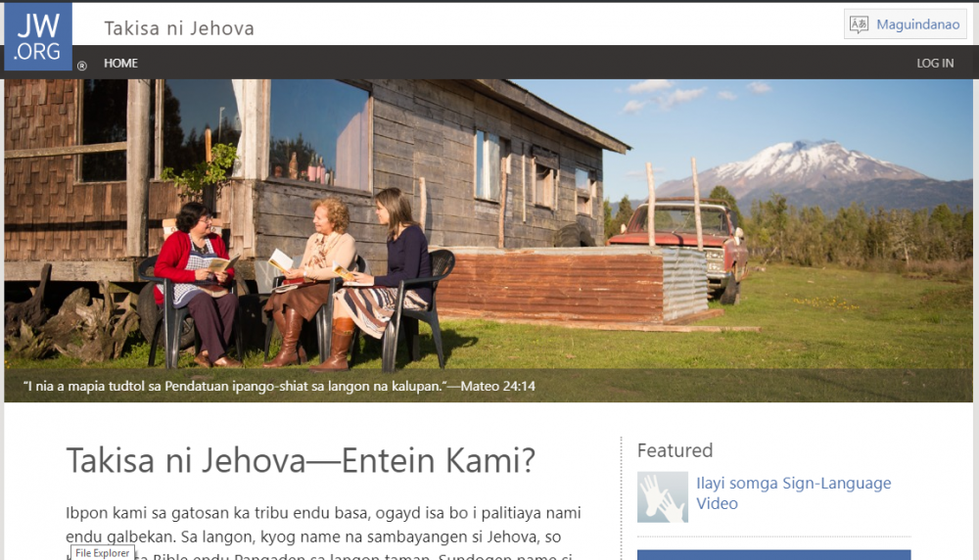Click the blue button below Featured section
979x560 pixels.
(x=773, y=555)
